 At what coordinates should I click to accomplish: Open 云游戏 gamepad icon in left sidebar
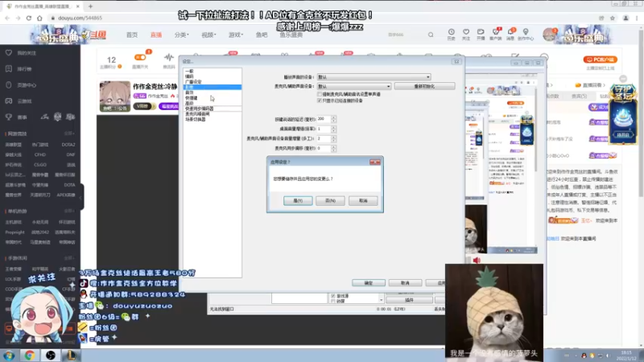[x=9, y=101]
